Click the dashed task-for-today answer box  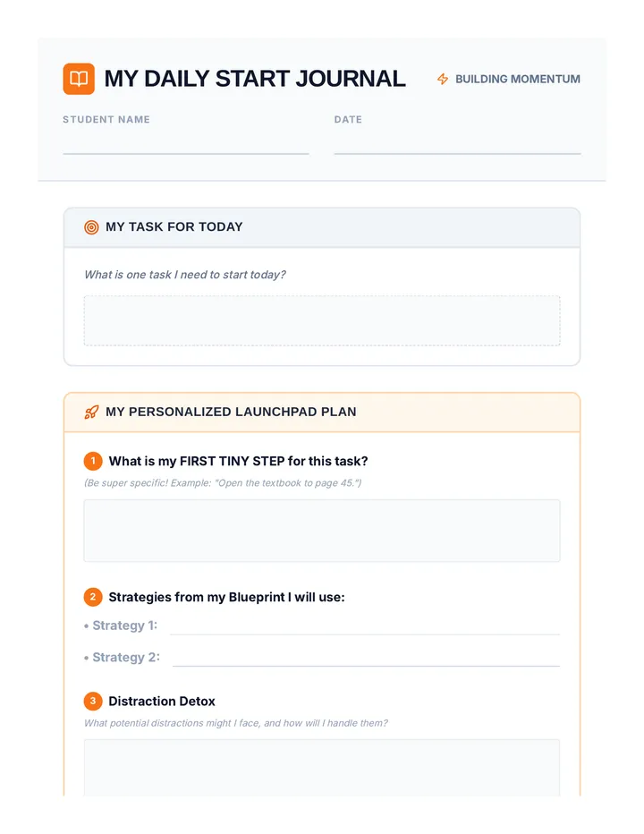coord(322,320)
